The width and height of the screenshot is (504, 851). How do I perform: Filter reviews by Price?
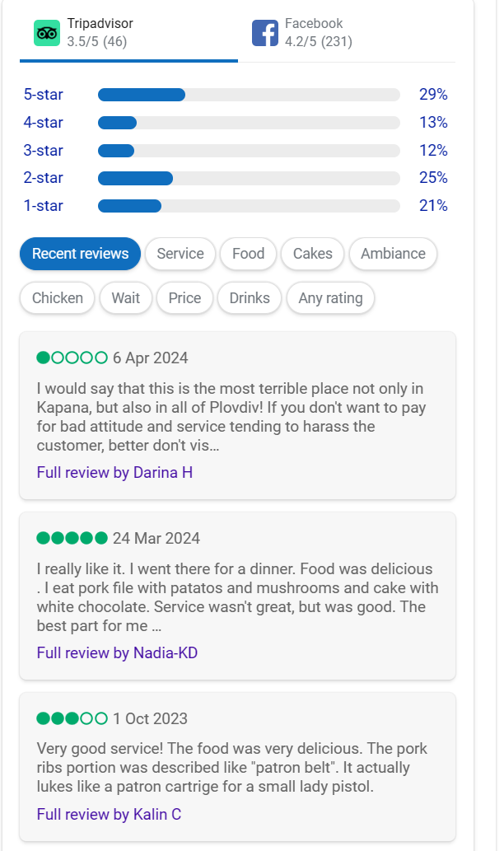pos(184,298)
